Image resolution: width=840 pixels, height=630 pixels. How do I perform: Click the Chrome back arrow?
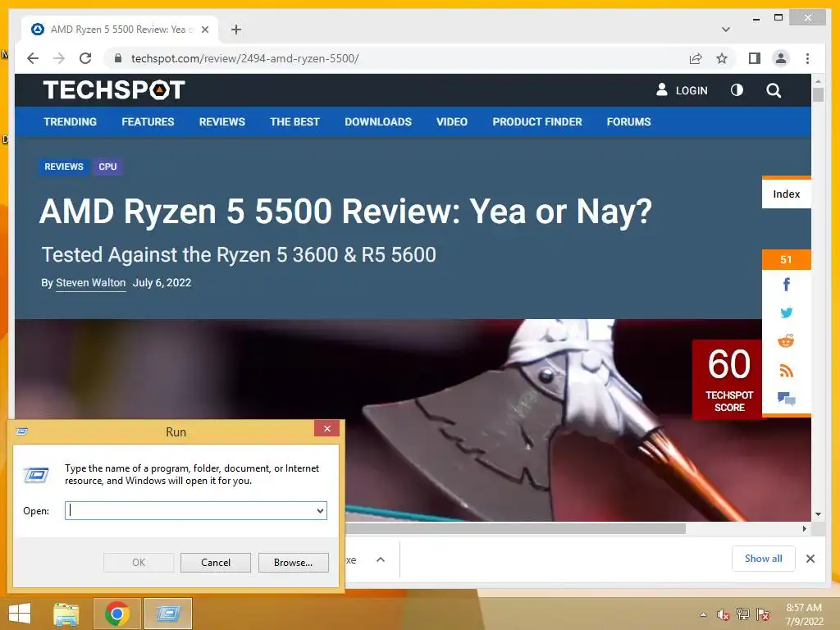click(x=33, y=58)
